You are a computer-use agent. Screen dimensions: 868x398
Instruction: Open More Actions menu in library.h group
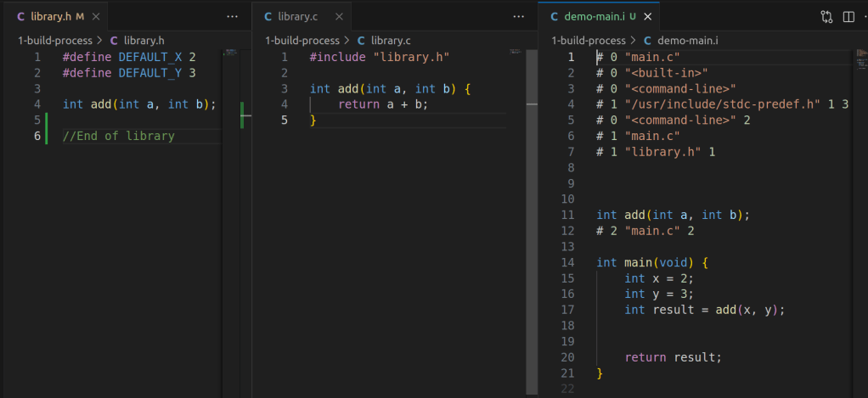pos(232,16)
